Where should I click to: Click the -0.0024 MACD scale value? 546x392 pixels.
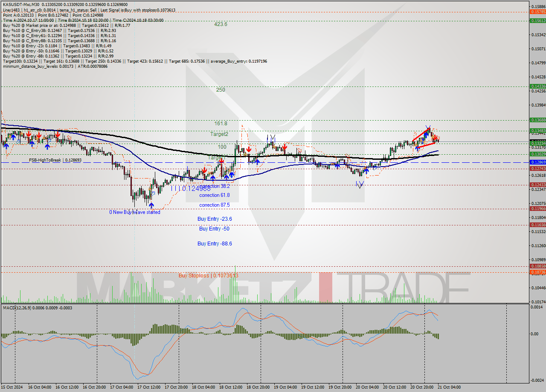pos(537,380)
